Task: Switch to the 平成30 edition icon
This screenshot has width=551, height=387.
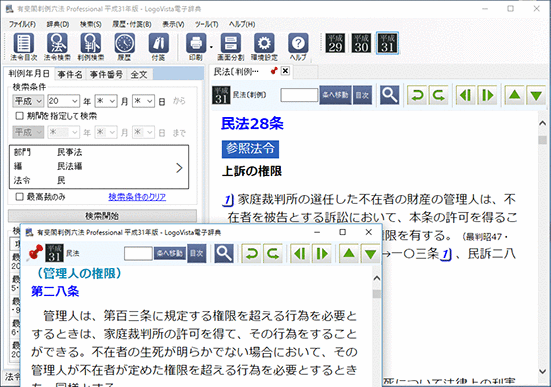Action: 361,43
